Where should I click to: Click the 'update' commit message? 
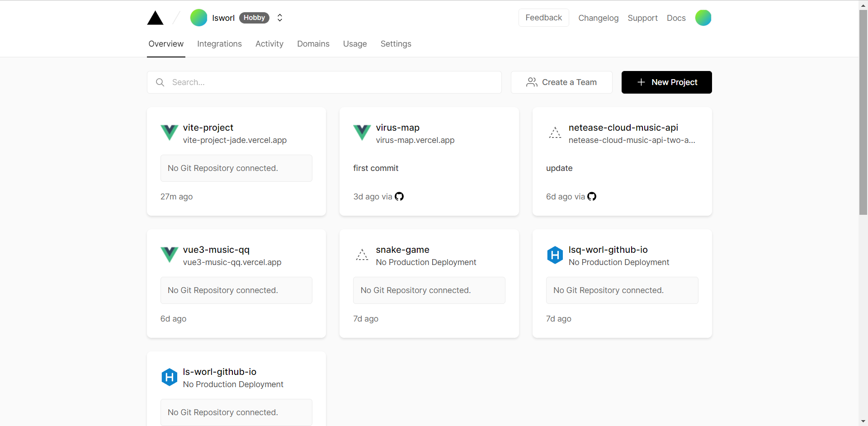point(559,168)
